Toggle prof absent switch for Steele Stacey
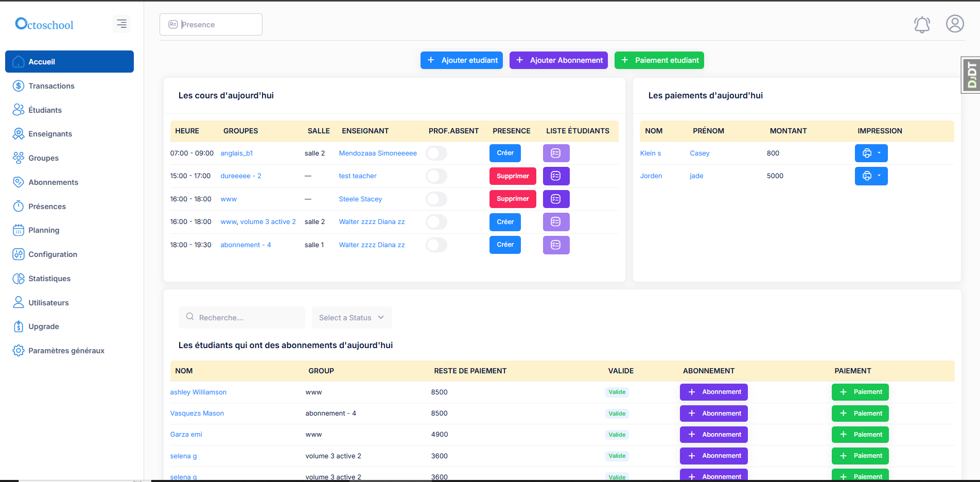This screenshot has width=980, height=482. click(x=436, y=199)
